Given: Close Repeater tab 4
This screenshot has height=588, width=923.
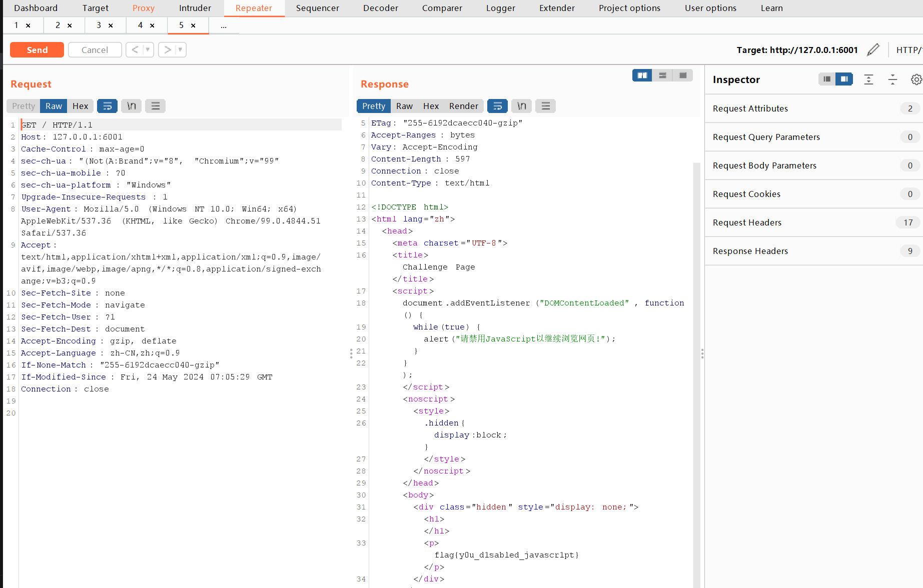Looking at the screenshot, I should click(152, 25).
